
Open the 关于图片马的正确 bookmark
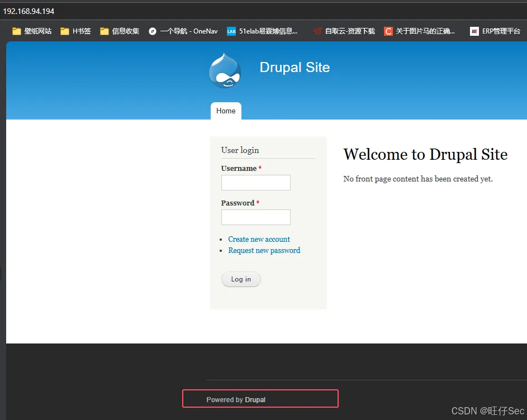420,31
